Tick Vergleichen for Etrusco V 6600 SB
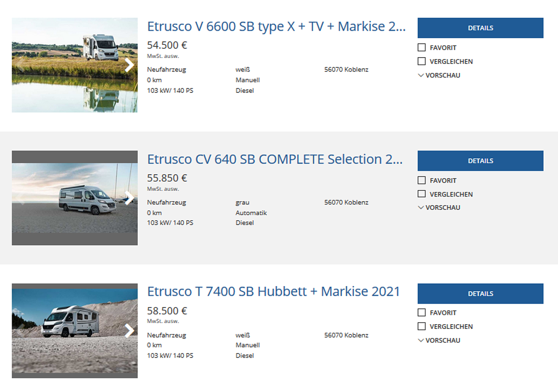The image size is (558, 392). tap(422, 61)
